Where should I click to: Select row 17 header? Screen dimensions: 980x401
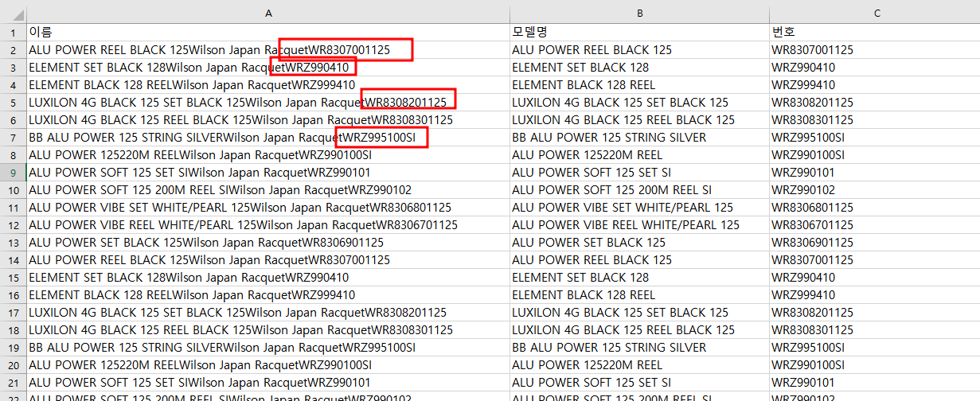pyautogui.click(x=13, y=313)
